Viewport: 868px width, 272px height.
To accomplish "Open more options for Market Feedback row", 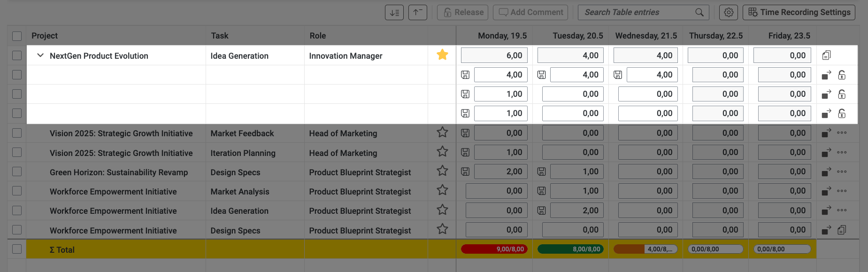I will point(842,133).
